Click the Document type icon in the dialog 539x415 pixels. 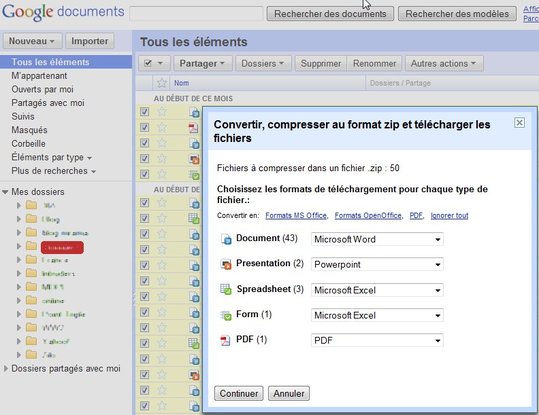[226, 239]
